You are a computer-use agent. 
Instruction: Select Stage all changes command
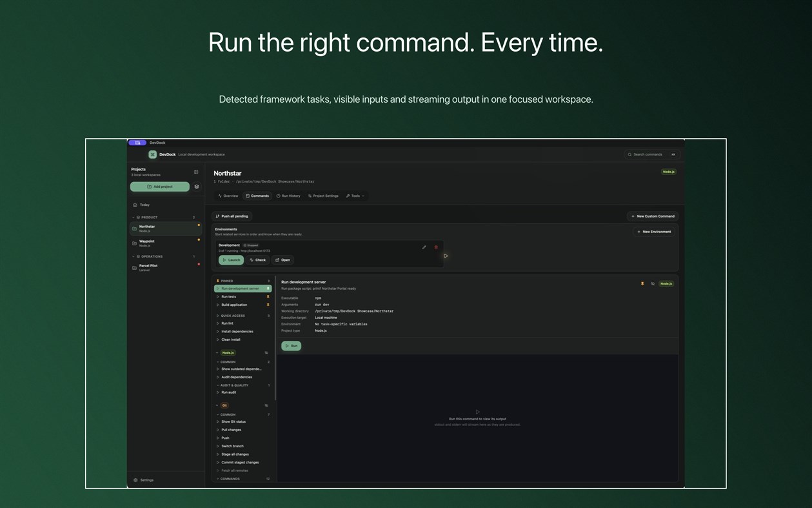243,454
